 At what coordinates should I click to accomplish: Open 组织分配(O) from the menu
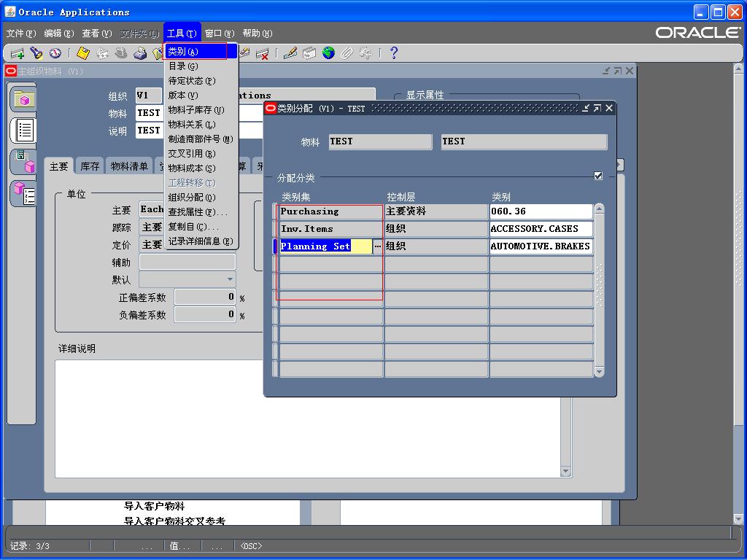(201, 198)
